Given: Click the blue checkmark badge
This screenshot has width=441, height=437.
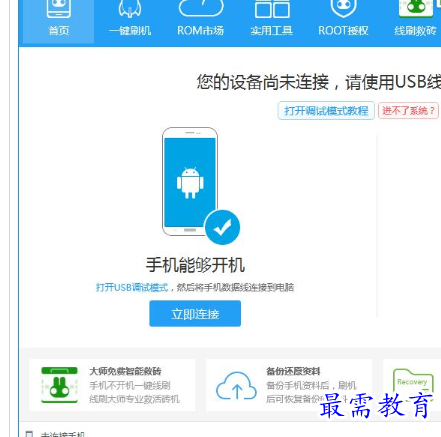Looking at the screenshot, I should [x=222, y=227].
